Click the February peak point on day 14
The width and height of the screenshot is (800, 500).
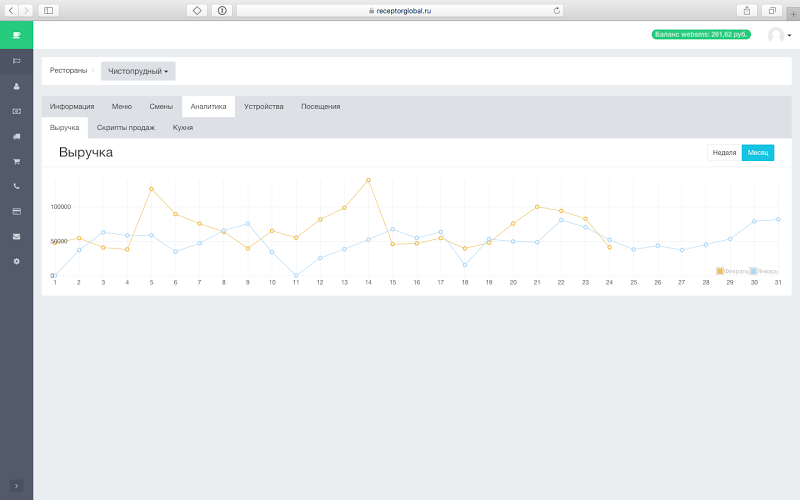(x=368, y=180)
